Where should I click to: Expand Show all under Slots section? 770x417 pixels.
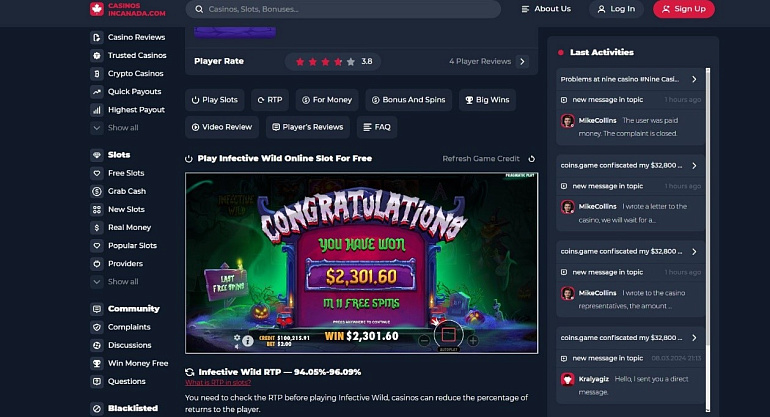pyautogui.click(x=114, y=281)
